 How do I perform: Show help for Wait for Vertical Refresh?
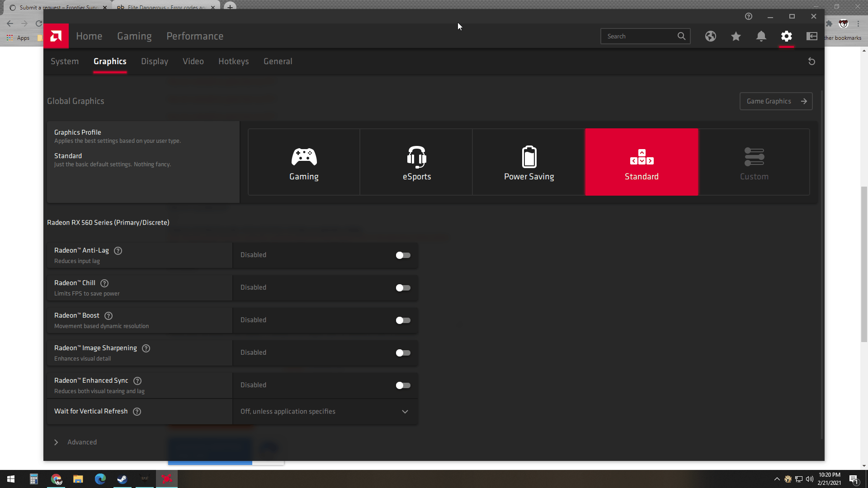click(137, 412)
